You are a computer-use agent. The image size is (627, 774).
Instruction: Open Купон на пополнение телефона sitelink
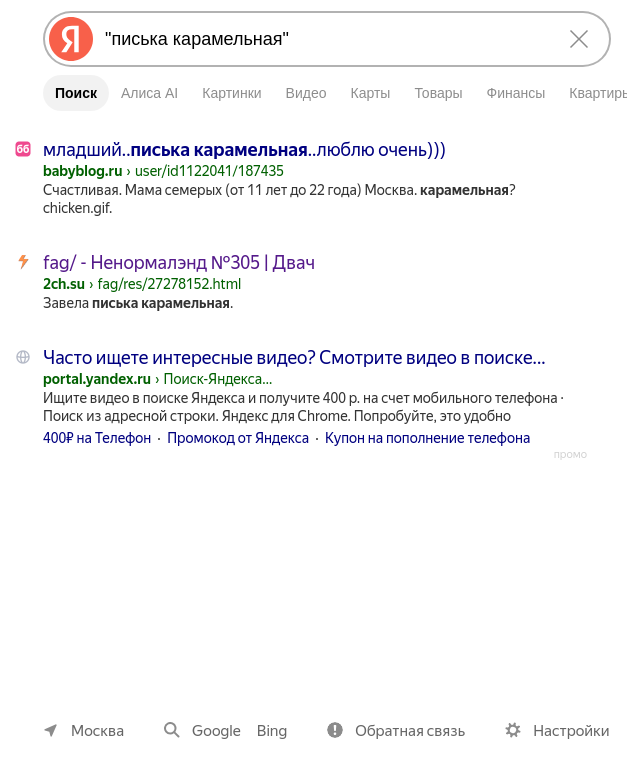click(428, 438)
